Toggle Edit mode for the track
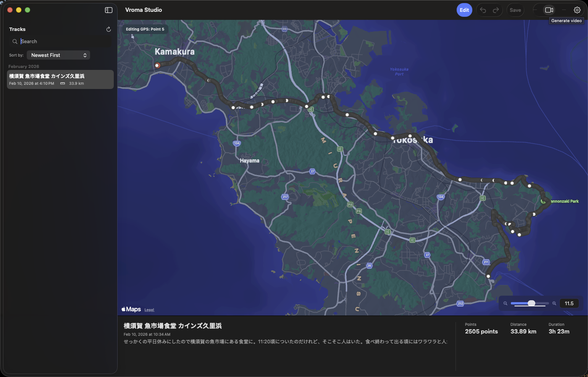The image size is (588, 377). coord(464,10)
